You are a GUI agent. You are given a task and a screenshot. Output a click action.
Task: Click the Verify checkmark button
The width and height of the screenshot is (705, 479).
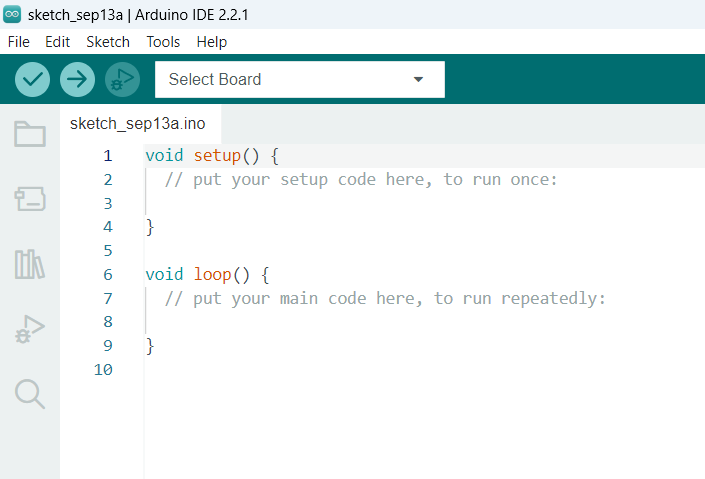click(x=32, y=80)
